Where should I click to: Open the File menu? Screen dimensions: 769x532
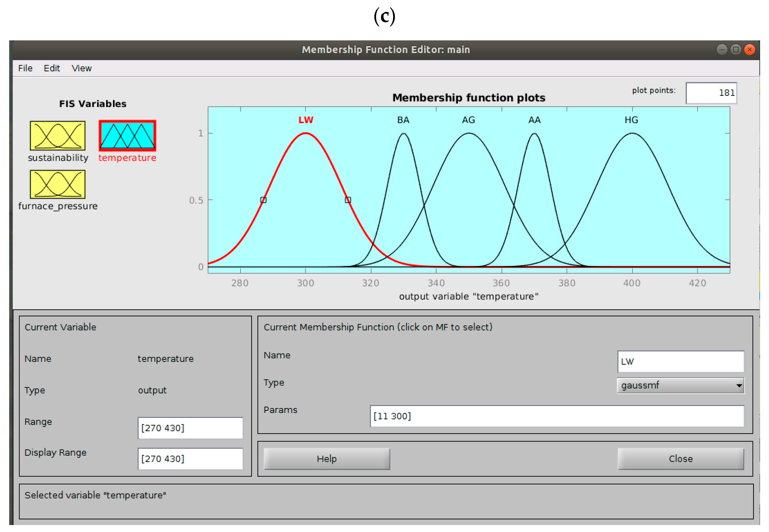[25, 68]
